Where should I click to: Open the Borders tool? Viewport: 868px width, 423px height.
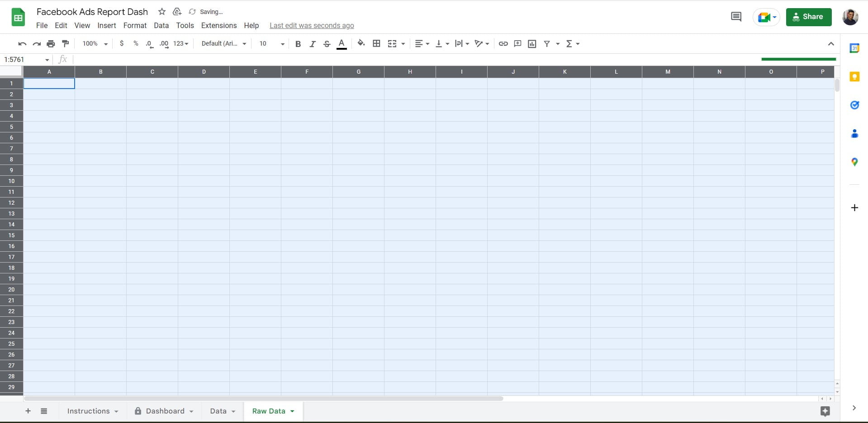[x=376, y=43]
